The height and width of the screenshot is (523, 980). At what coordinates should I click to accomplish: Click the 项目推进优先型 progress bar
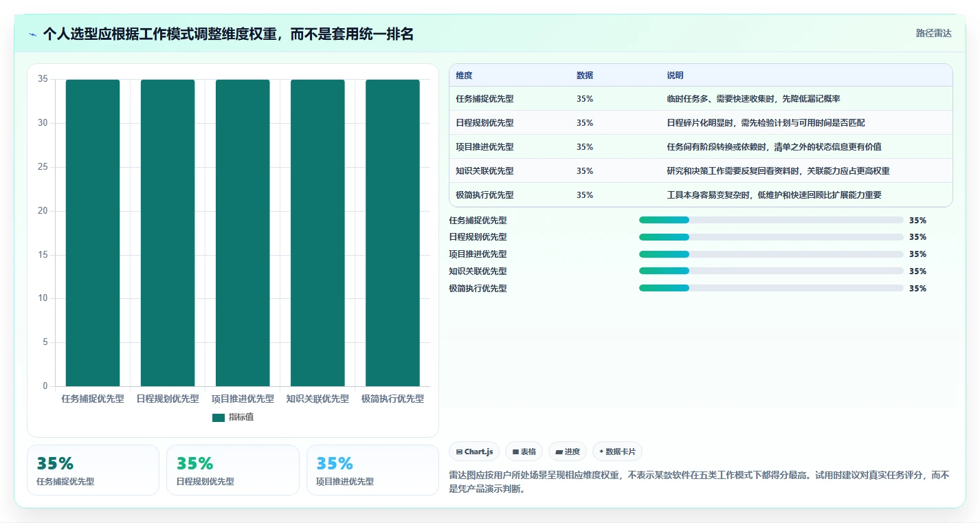pos(771,254)
